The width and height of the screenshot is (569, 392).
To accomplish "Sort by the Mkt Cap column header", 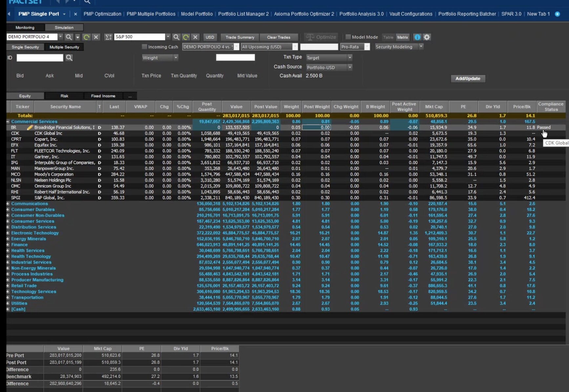I will 434,107.
